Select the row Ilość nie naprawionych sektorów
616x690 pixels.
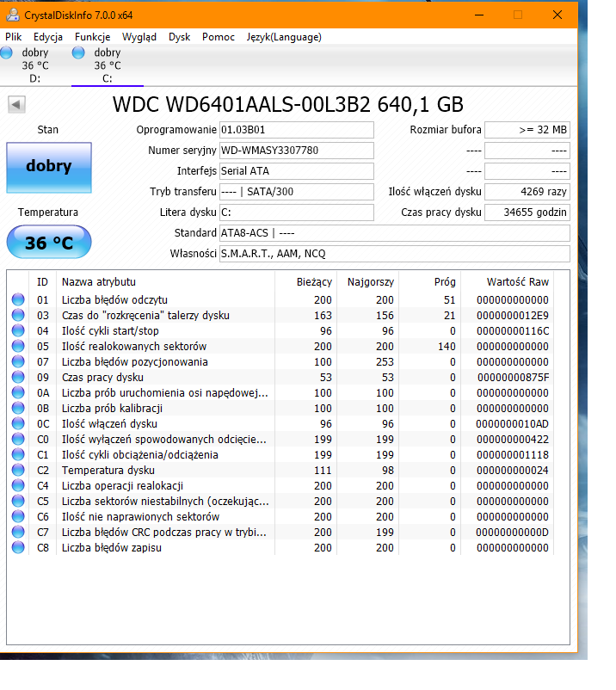[280, 516]
